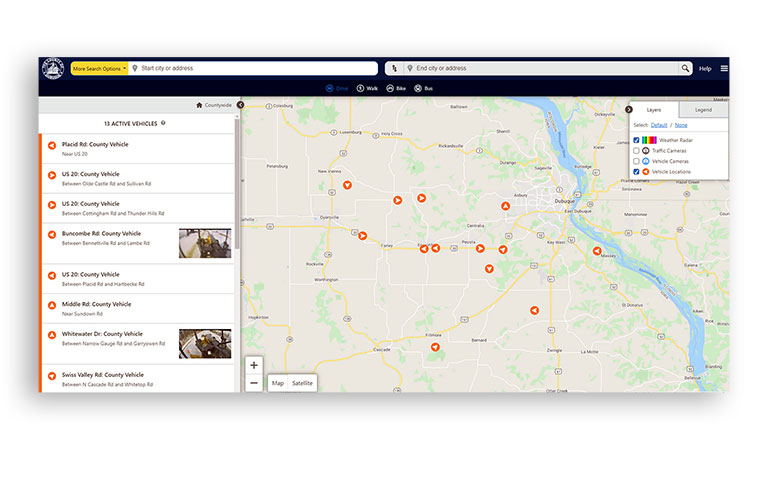Click the Countywide home icon
Viewport: 768px width, 480px height.
(200, 104)
